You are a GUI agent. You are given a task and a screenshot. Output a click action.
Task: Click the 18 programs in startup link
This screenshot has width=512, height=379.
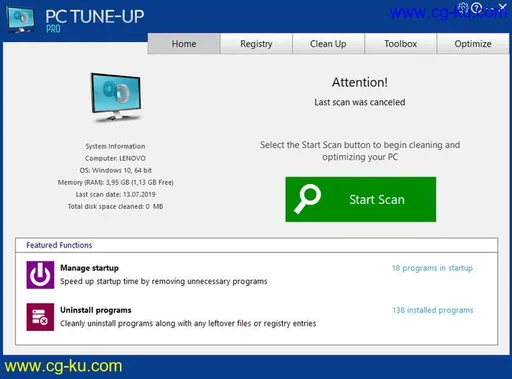pos(432,268)
